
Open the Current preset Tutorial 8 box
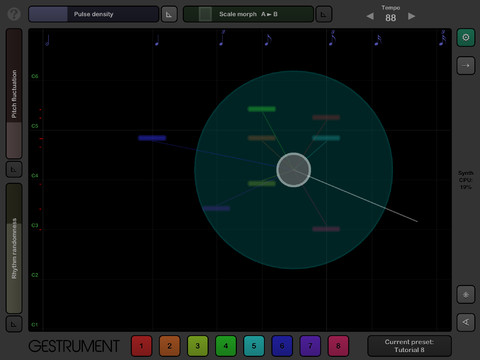(x=409, y=346)
